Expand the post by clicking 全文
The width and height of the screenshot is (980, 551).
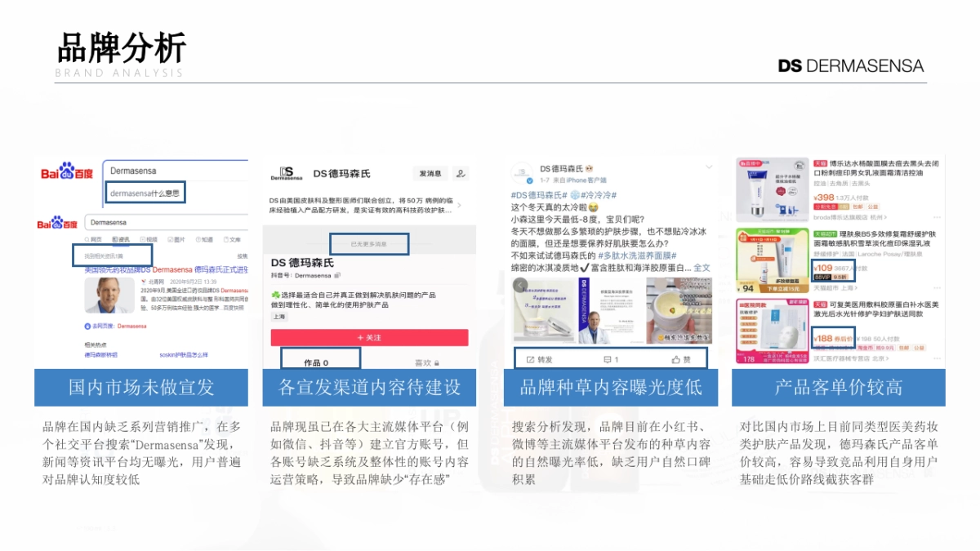click(x=702, y=268)
